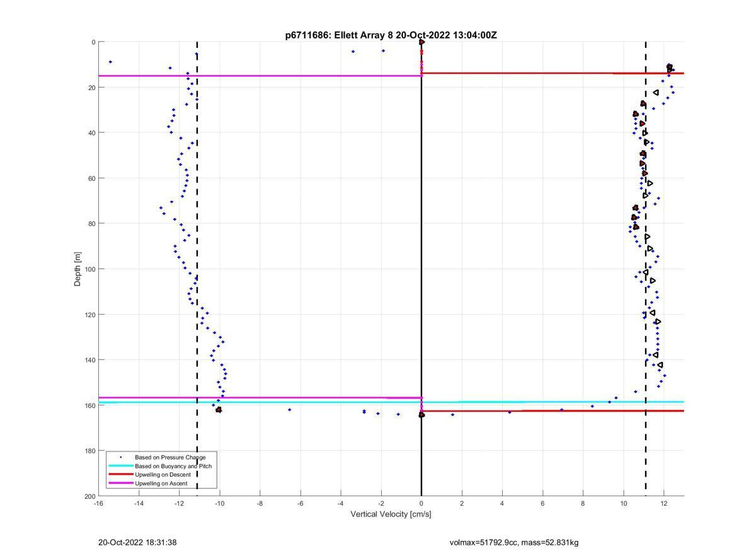Select the Vertical Velocity [cm/s] axis label
Viewport: 756px width, 558px height.
[x=391, y=514]
